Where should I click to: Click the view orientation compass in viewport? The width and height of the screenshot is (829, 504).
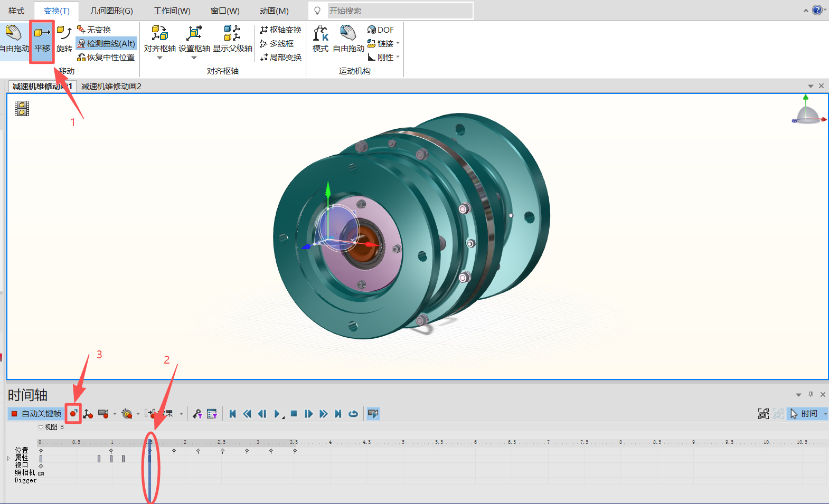(808, 111)
